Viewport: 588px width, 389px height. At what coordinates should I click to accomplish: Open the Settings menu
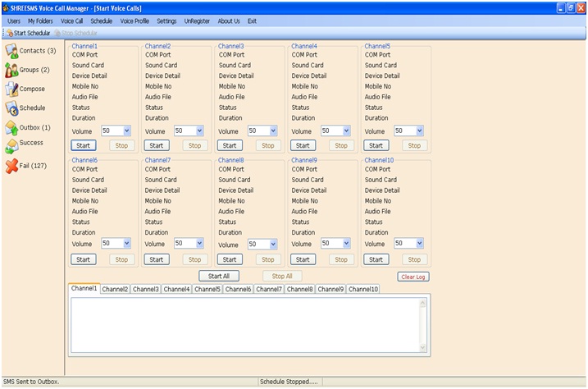[166, 21]
